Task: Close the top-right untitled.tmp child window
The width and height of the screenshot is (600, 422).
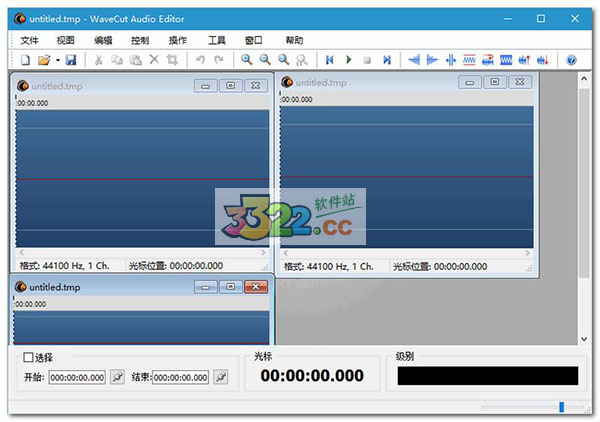Action: pyautogui.click(x=520, y=82)
